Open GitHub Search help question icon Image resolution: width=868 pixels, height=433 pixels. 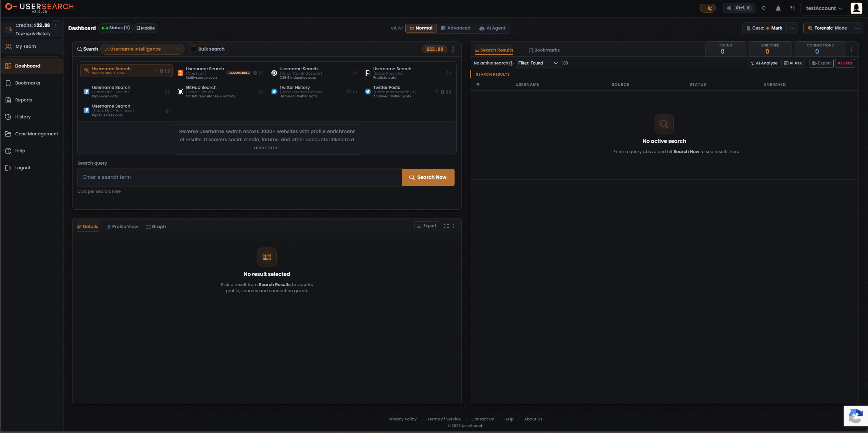point(261,92)
